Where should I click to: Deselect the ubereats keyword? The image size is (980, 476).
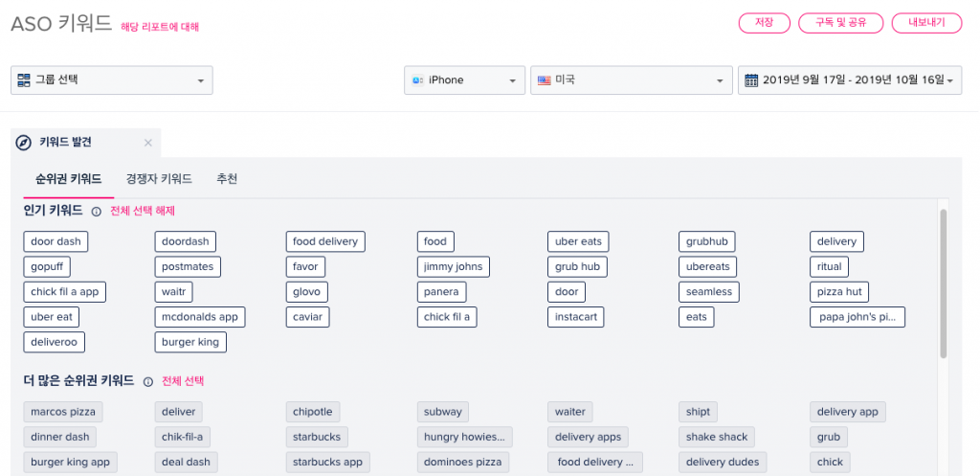(x=707, y=266)
